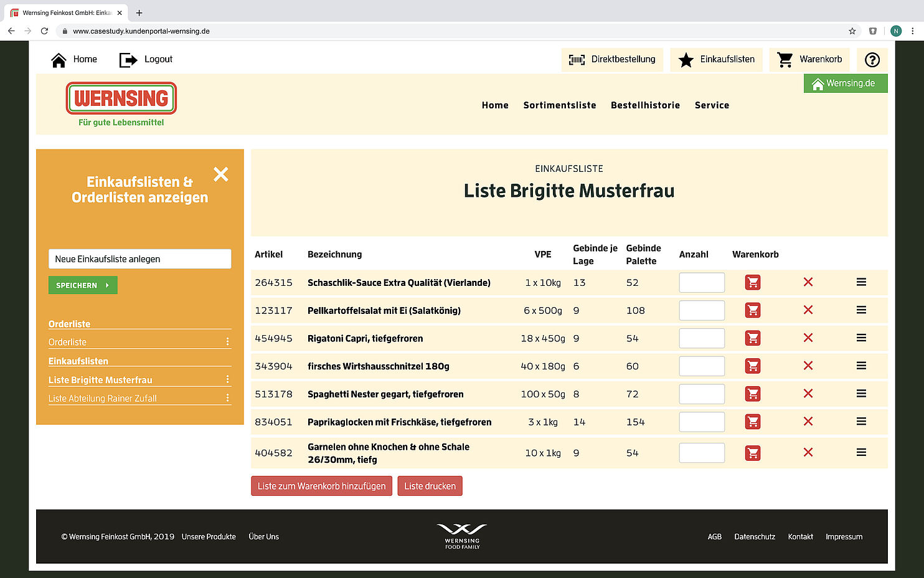Screen dimensions: 924x578
Task: Log out via Logout link
Action: point(146,60)
